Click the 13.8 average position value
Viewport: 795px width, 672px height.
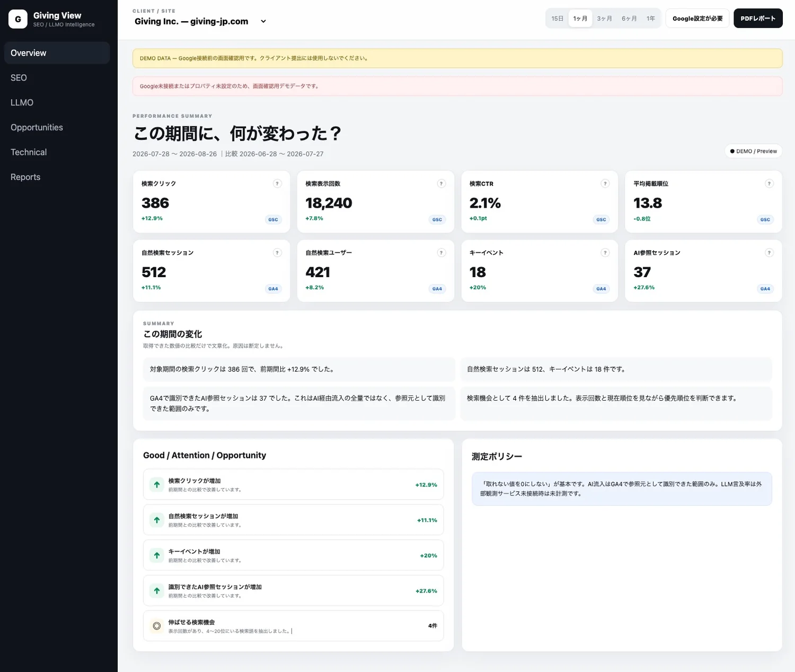click(648, 203)
